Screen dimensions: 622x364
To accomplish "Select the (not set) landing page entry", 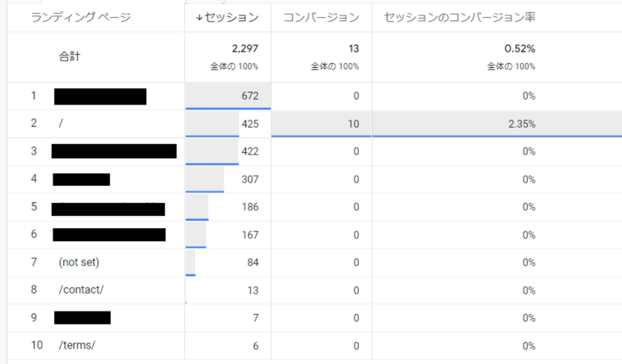I will tap(79, 262).
